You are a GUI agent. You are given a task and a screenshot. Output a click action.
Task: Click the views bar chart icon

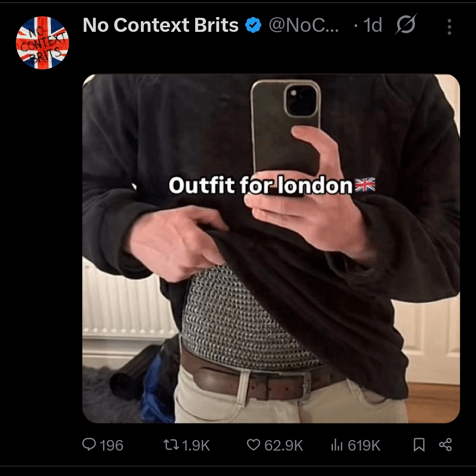click(x=337, y=445)
